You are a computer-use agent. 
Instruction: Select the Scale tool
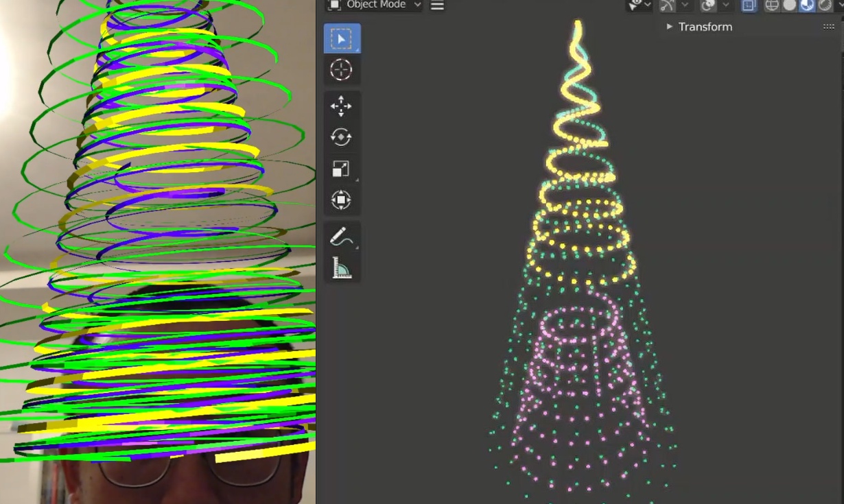342,169
